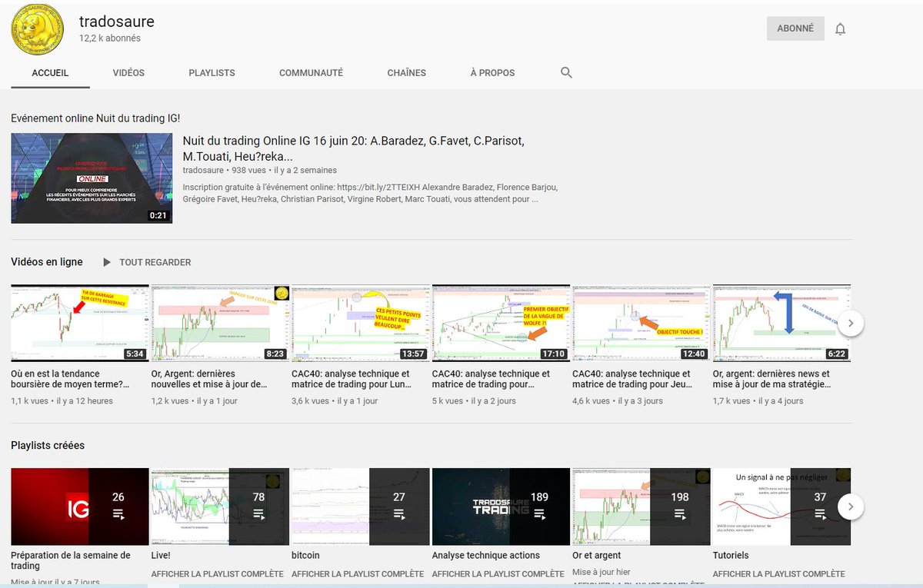Open the IG playlist thumbnail with 26 videos
The width and height of the screenshot is (923, 588).
tap(79, 507)
